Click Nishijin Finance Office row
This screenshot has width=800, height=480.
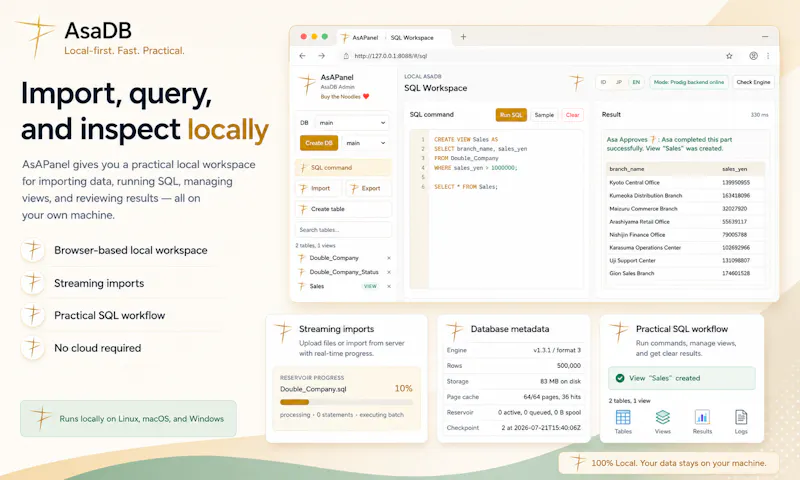coord(685,235)
